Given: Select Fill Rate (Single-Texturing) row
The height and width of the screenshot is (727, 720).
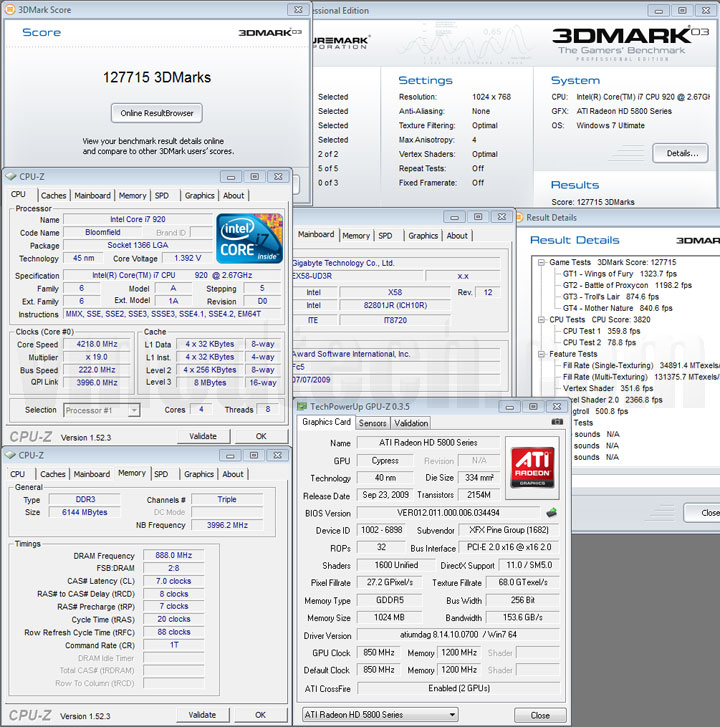Looking at the screenshot, I should (x=641, y=365).
